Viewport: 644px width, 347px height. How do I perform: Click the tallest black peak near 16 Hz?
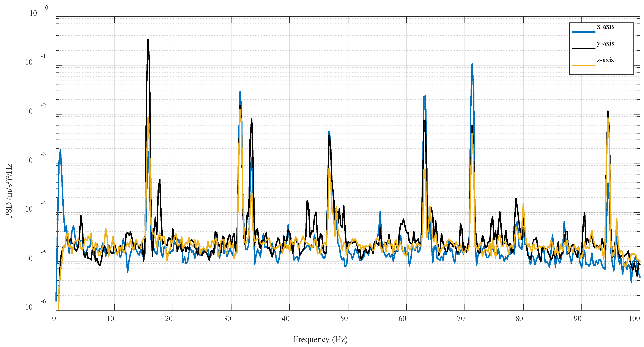click(148, 40)
